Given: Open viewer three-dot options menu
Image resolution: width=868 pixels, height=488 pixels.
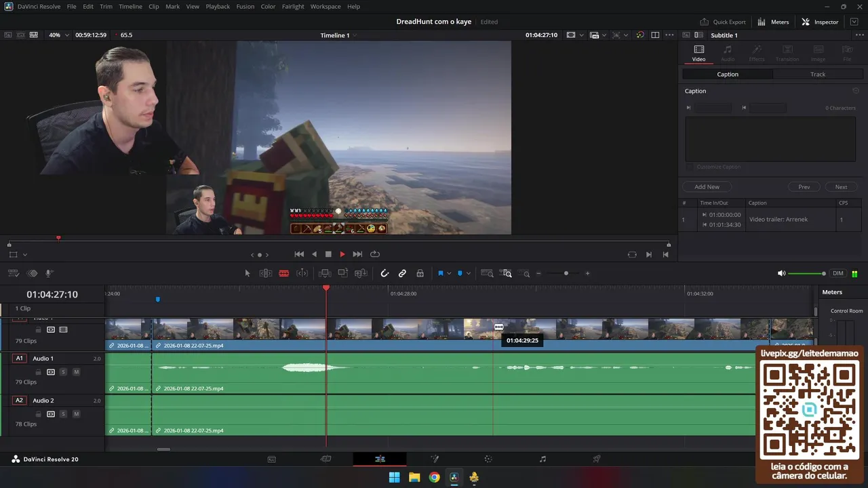Looking at the screenshot, I should tap(670, 35).
